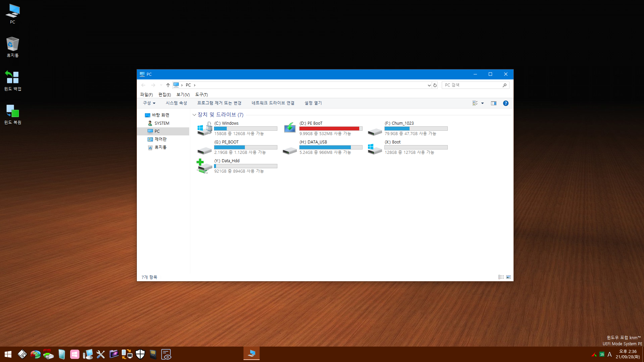Click 시스템 속성 button

176,103
